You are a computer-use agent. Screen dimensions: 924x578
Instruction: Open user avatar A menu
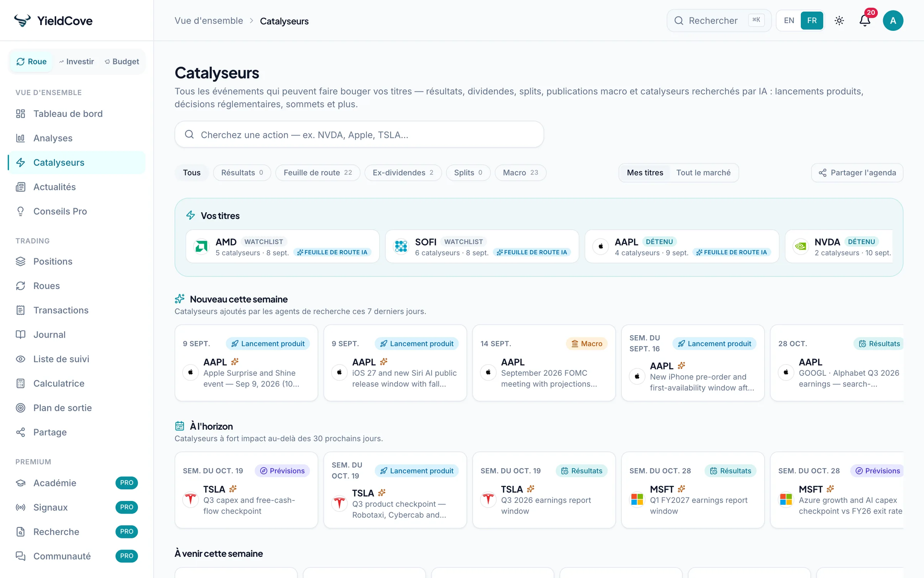pyautogui.click(x=893, y=20)
